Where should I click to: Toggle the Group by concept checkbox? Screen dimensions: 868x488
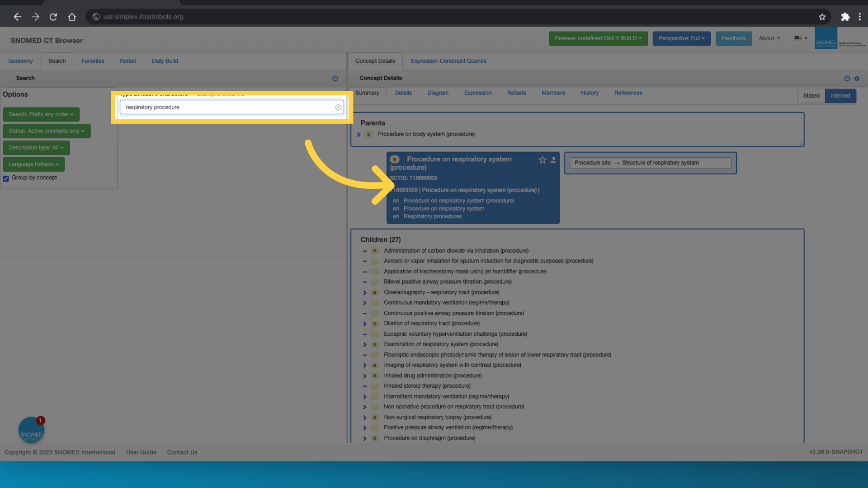pyautogui.click(x=6, y=178)
